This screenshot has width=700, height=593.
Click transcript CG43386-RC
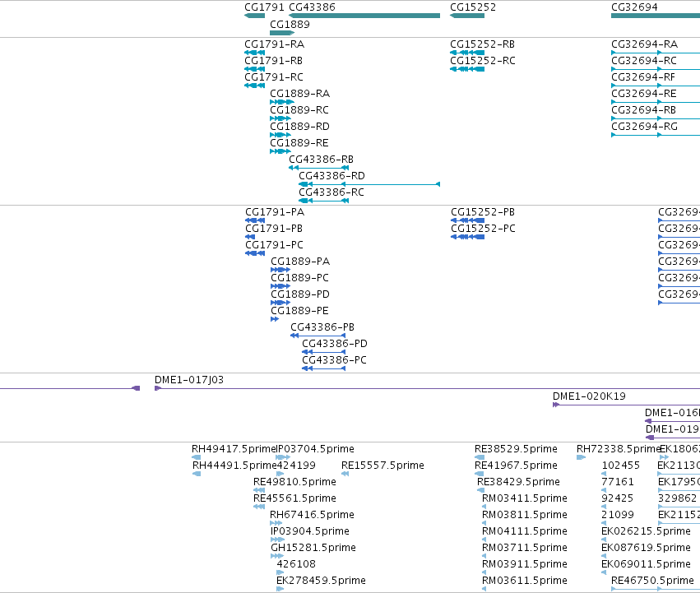click(x=331, y=192)
